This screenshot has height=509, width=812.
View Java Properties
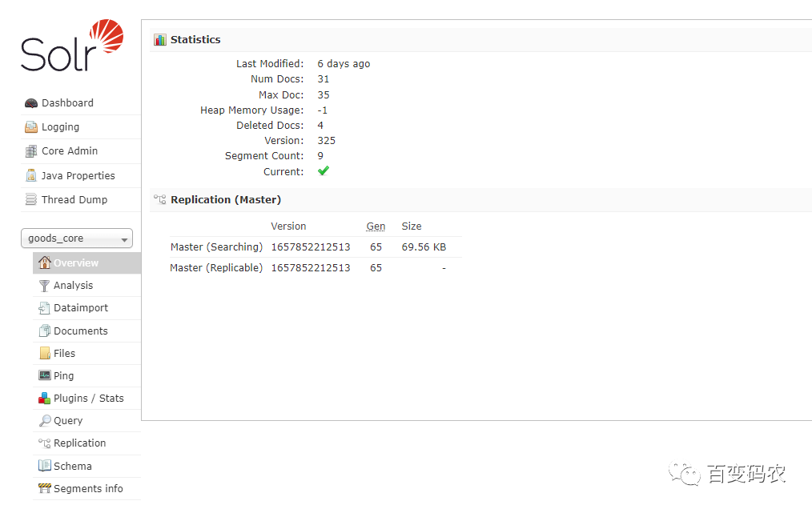(x=78, y=175)
